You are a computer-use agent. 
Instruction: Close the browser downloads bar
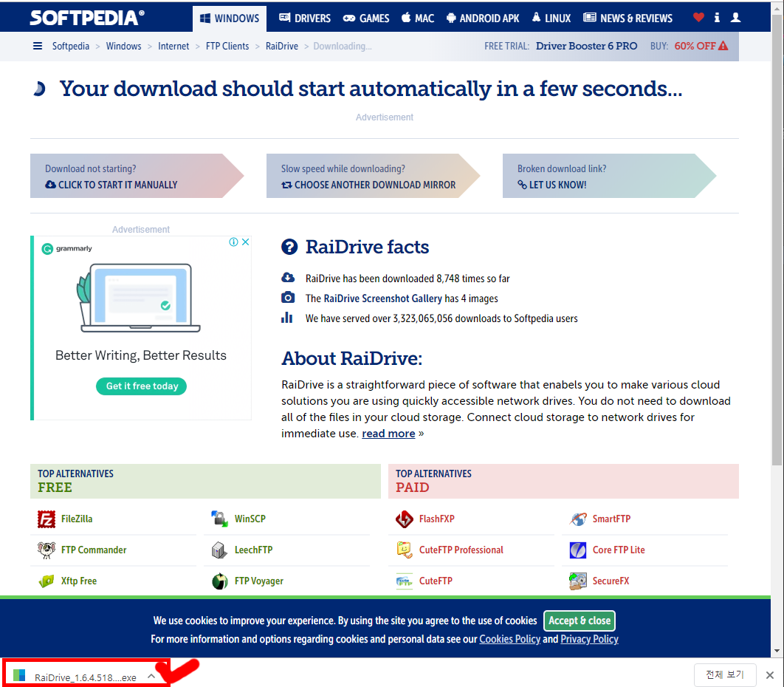point(770,675)
